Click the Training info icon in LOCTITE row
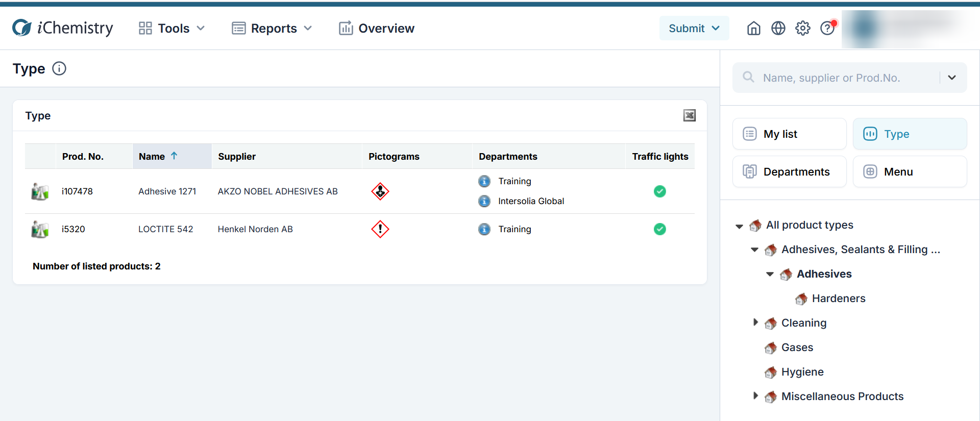Image resolution: width=980 pixels, height=421 pixels. (x=484, y=229)
